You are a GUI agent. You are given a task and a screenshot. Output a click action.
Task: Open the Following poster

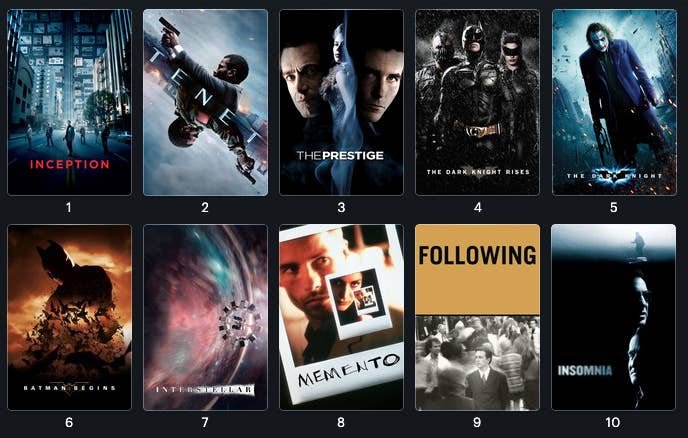click(477, 317)
